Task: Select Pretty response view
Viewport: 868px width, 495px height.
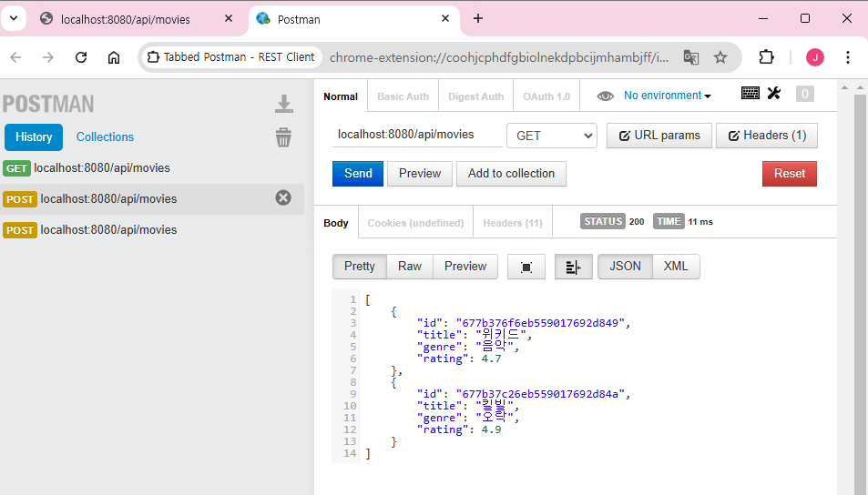Action: point(359,267)
